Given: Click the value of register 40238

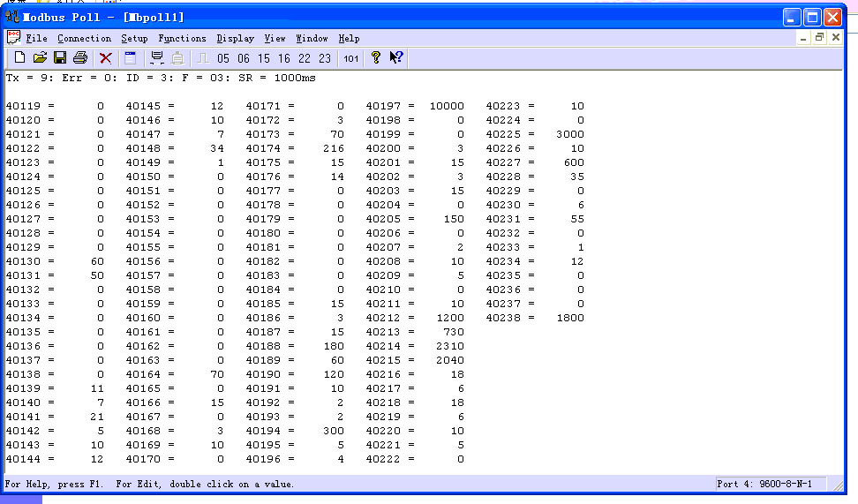Looking at the screenshot, I should point(569,318).
